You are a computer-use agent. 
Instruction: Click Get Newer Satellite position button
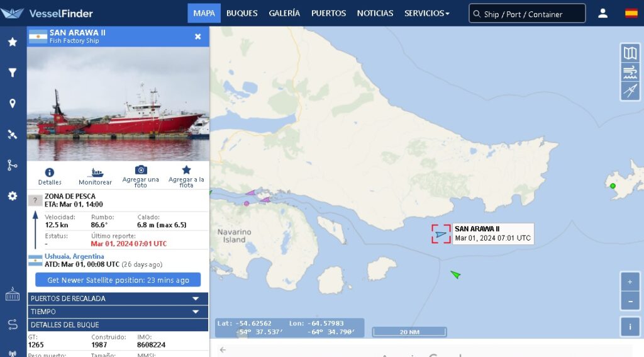pyautogui.click(x=118, y=280)
